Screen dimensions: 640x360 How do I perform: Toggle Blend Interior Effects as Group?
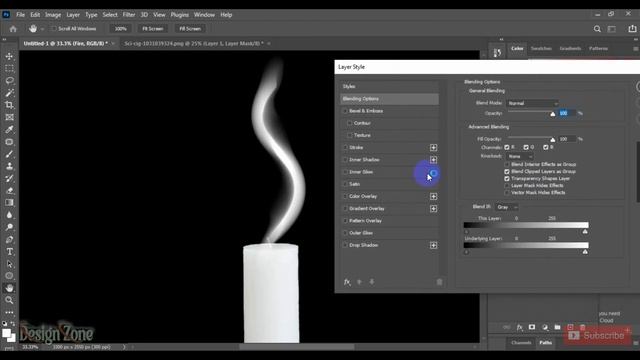pos(507,164)
